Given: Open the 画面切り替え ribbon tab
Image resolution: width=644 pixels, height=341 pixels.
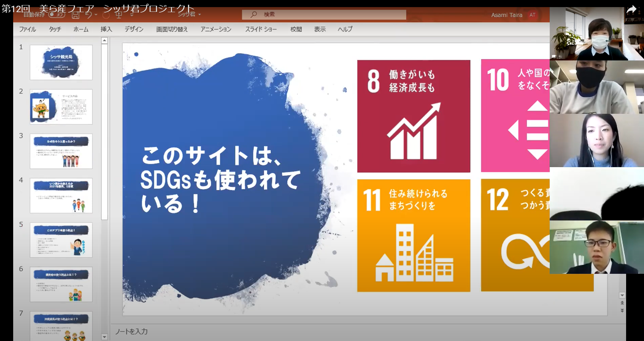Looking at the screenshot, I should pyautogui.click(x=172, y=29).
